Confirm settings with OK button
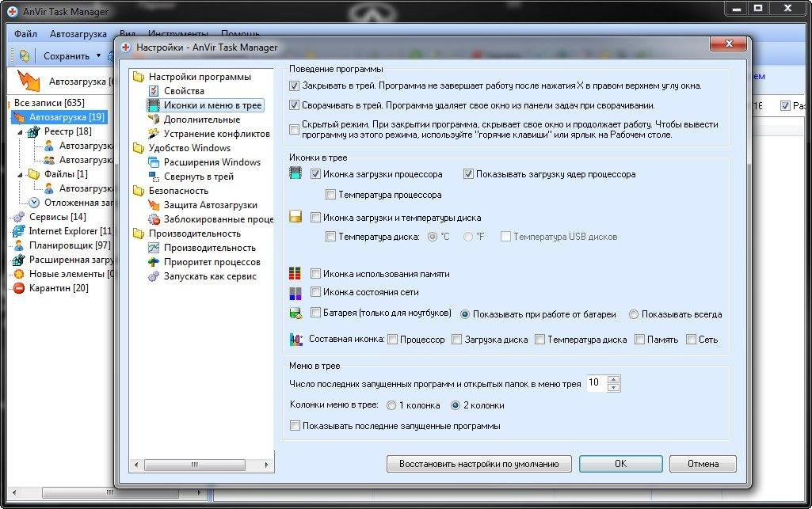The height and width of the screenshot is (509, 812). [x=620, y=464]
